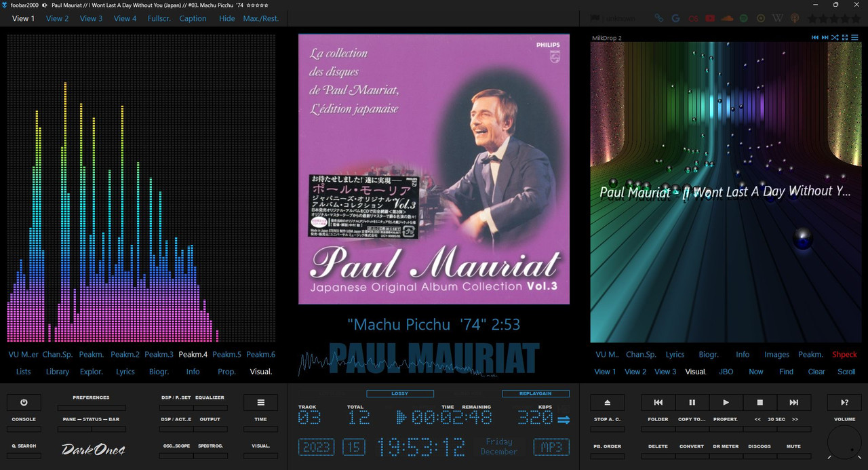Click the random play icon with question mark
This screenshot has width=868, height=470.
(844, 402)
